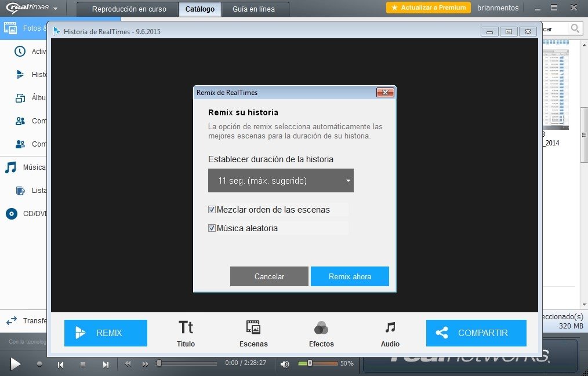Open the RealTimes logo menu arrow
This screenshot has height=376, width=588.
click(x=56, y=8)
